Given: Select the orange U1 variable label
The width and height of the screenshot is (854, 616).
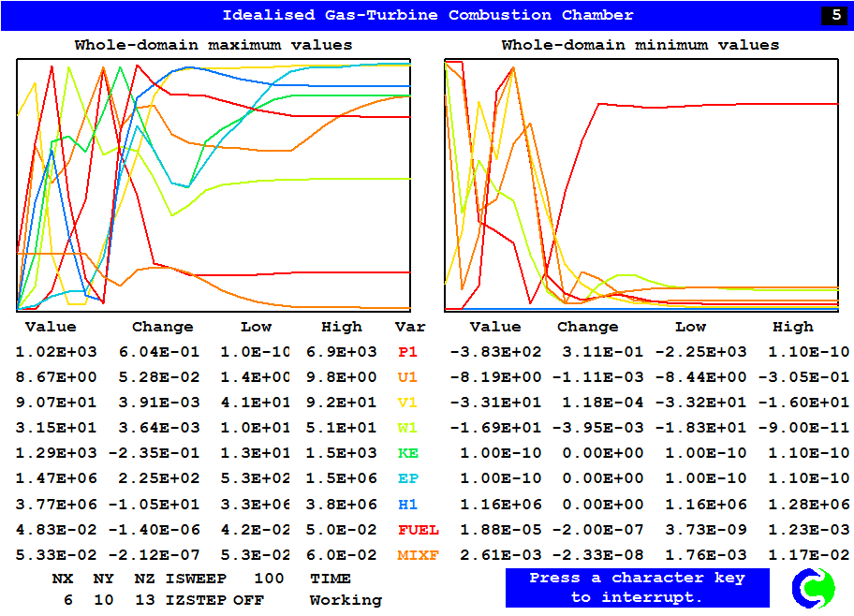Looking at the screenshot, I should pyautogui.click(x=408, y=377).
